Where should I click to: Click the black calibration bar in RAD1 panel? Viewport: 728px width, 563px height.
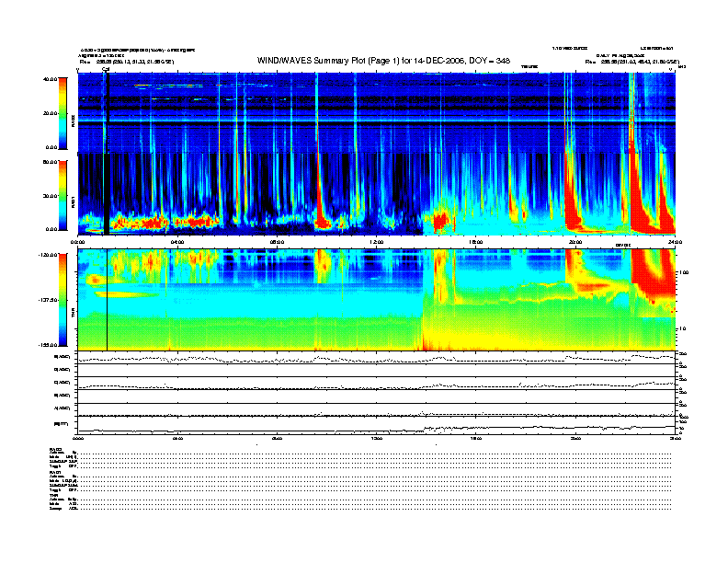point(107,194)
